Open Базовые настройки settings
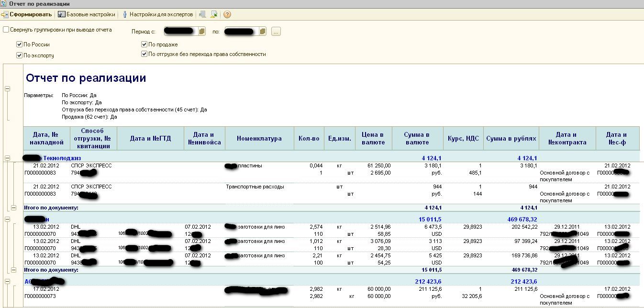 [87, 14]
